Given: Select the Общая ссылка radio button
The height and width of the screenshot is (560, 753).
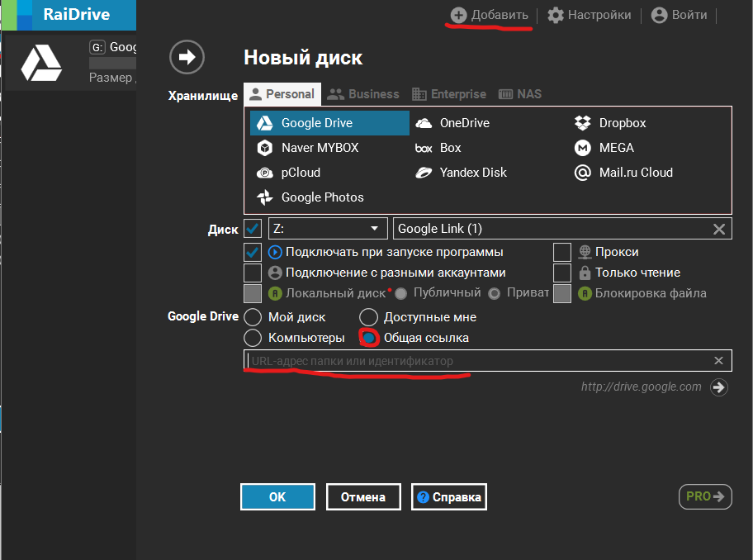Looking at the screenshot, I should (369, 338).
